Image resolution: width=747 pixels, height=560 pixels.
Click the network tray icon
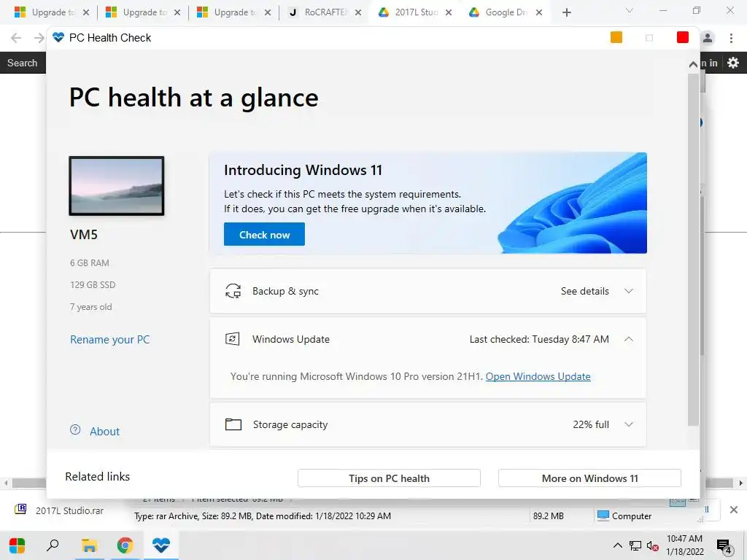(635, 545)
